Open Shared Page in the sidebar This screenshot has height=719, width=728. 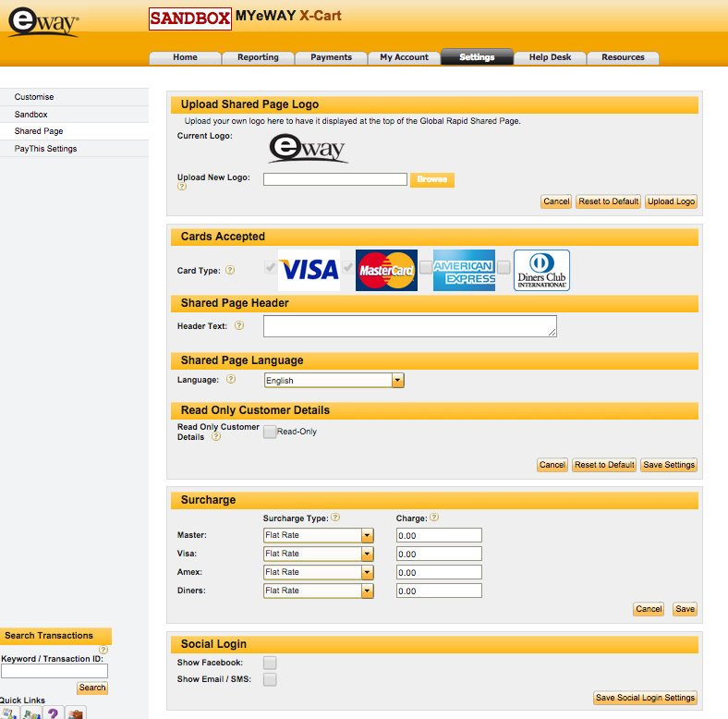click(x=74, y=131)
